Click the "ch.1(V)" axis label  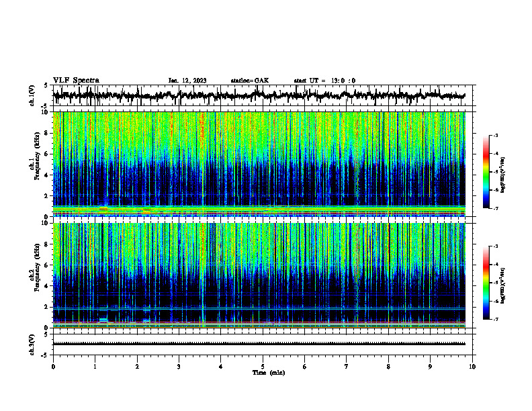32,95
